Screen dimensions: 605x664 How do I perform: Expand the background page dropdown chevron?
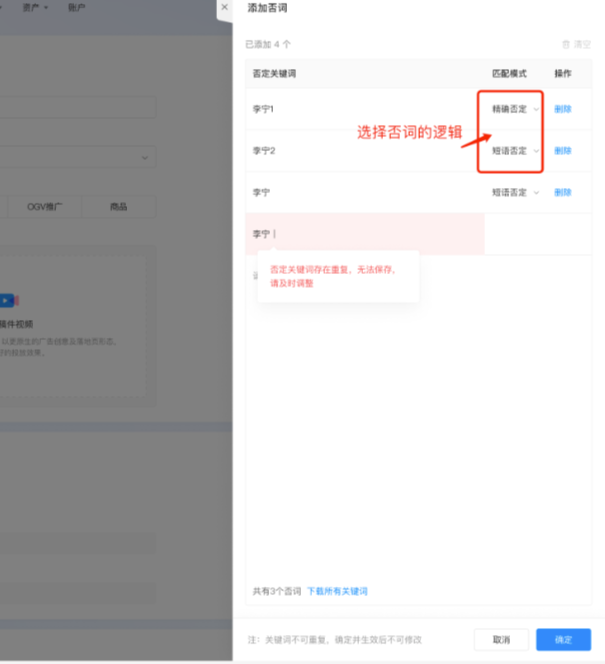click(145, 158)
